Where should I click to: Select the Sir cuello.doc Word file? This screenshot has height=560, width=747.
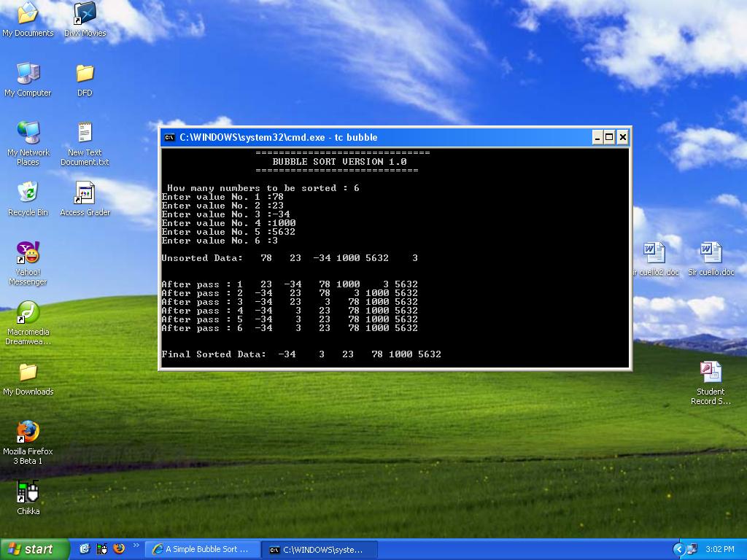(711, 259)
